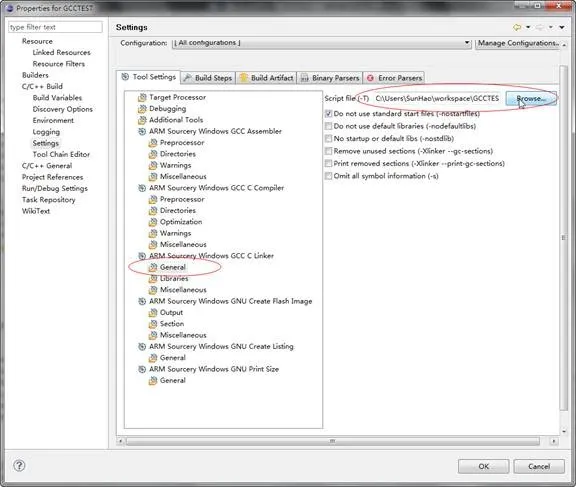Screen dimensions: 576x487
Task: Uncheck Do not use standard start files
Action: (x=328, y=114)
